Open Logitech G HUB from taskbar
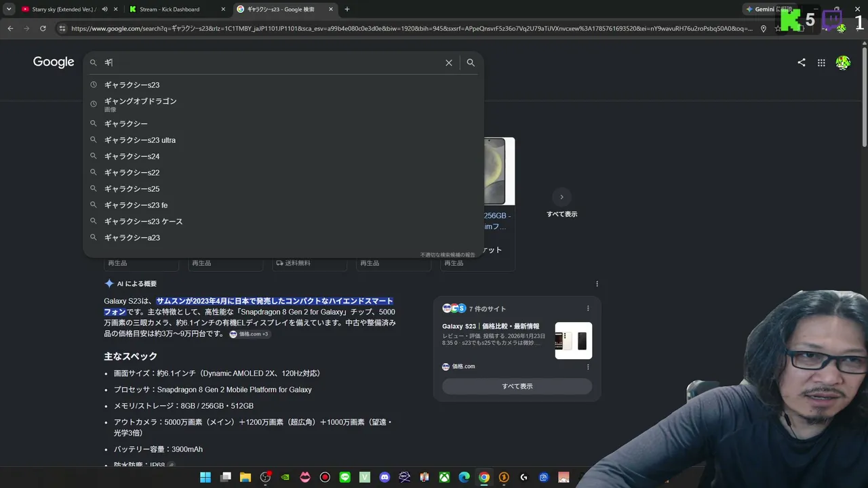Screen dimensions: 868x488 [x=524, y=477]
